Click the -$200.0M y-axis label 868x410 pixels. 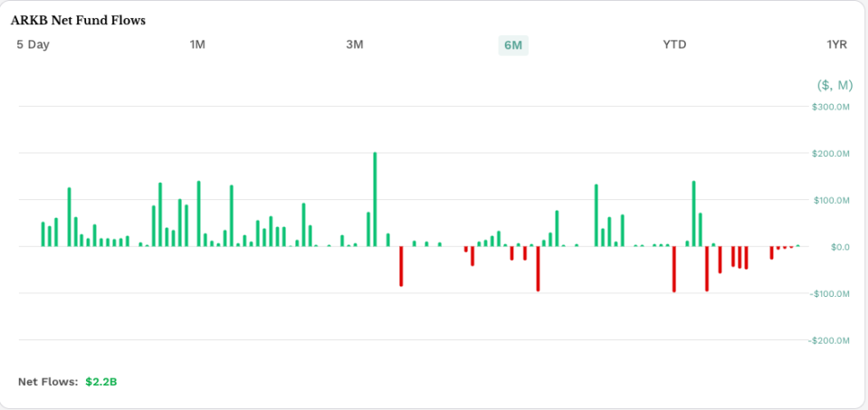click(x=829, y=340)
